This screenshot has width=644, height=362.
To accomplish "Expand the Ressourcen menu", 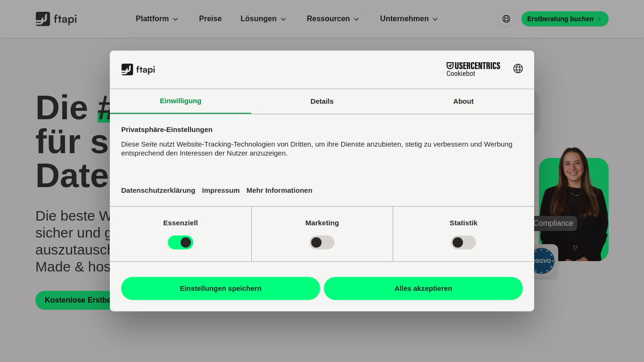I will pos(333,19).
